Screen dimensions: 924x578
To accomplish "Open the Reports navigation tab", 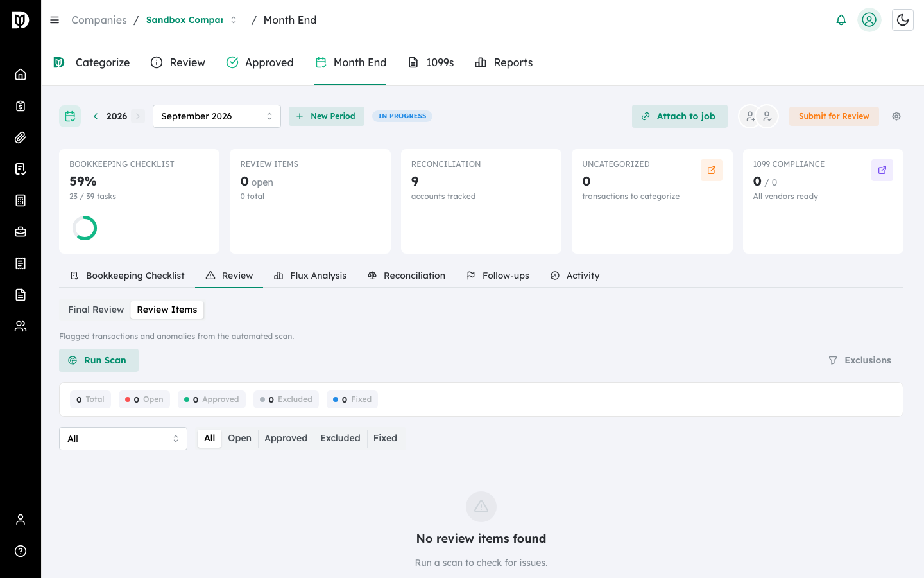I will (504, 62).
